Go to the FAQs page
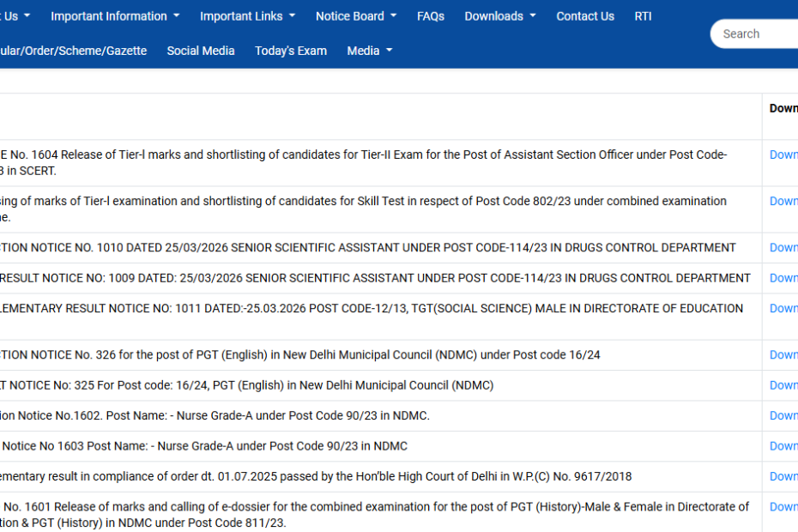 coord(431,16)
